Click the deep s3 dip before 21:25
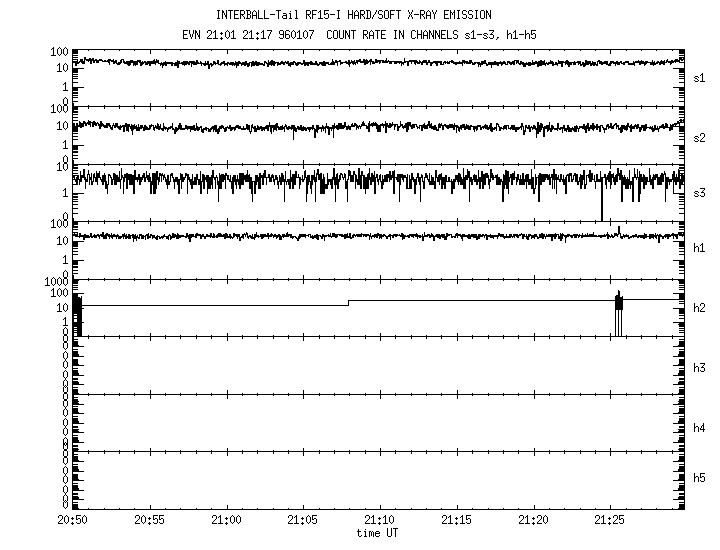Viewport: 720px width, 550px height. [x=602, y=205]
